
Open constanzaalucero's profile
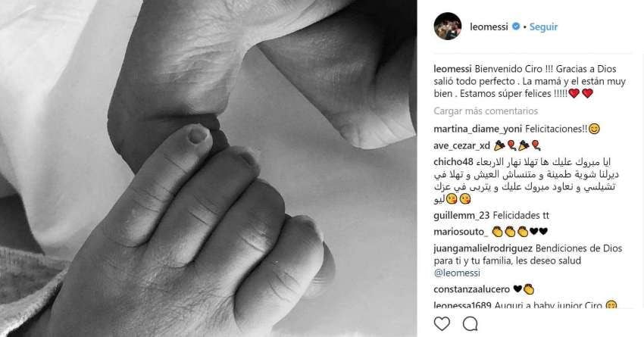point(471,289)
